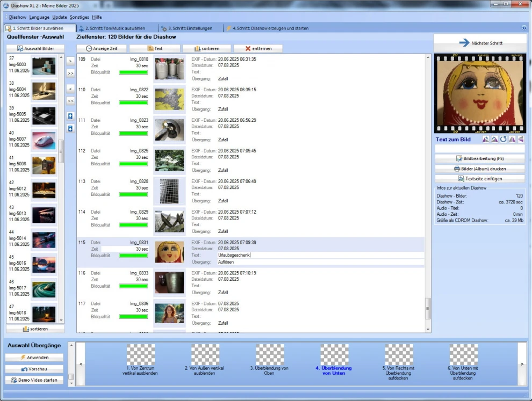
Task: Click Quellfenster scrollbar down arrow
Action: point(61,320)
